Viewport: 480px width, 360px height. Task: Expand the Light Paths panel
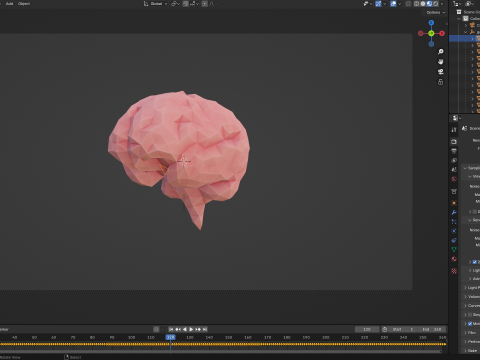point(471,288)
